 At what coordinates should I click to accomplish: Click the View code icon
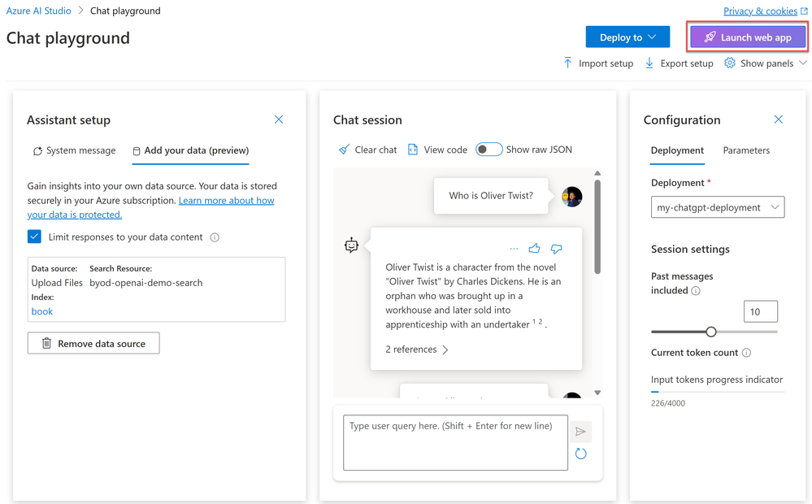pos(413,150)
